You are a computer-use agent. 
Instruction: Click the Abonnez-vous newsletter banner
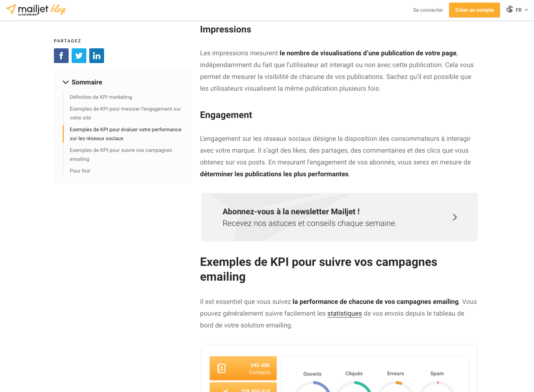[x=340, y=217]
